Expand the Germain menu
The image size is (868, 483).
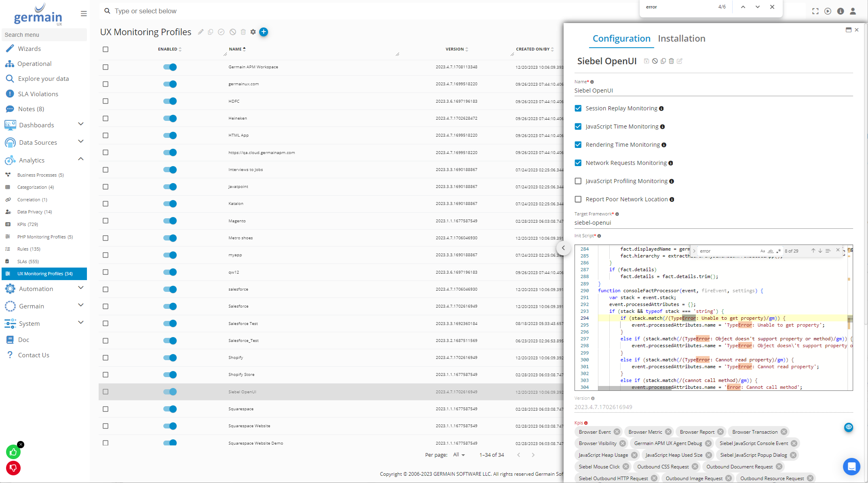(x=80, y=305)
